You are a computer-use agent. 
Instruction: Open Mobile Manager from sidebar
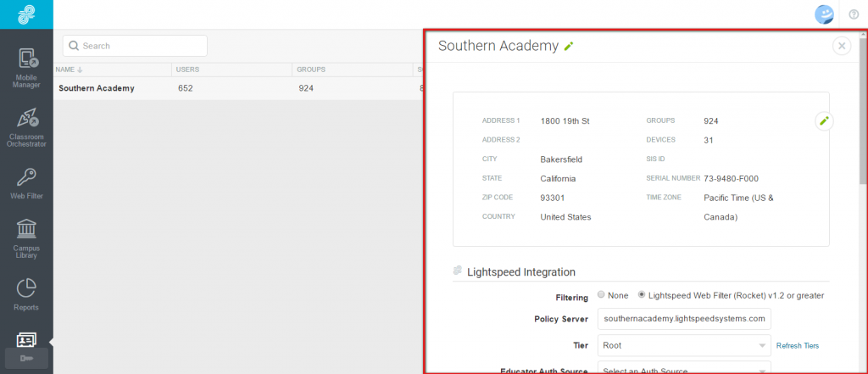click(26, 68)
